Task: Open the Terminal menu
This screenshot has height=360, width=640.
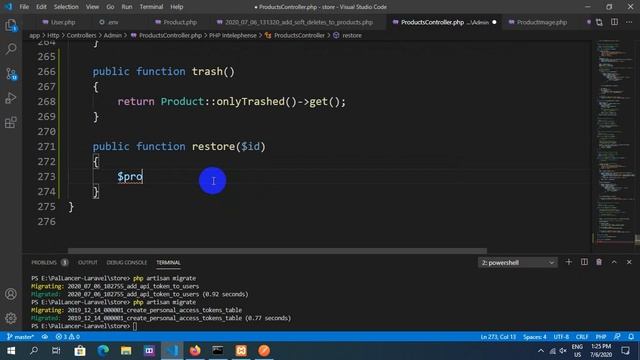Action: [151, 7]
